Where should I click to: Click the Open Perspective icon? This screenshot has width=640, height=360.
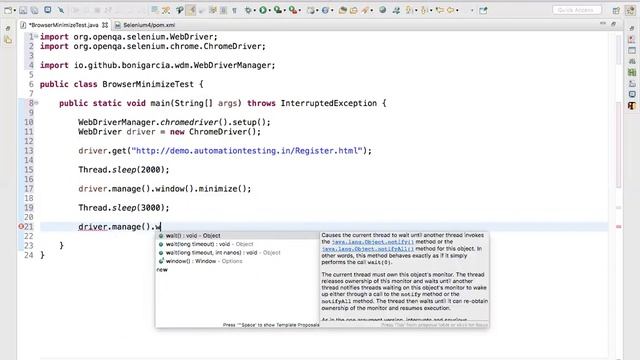(x=616, y=11)
